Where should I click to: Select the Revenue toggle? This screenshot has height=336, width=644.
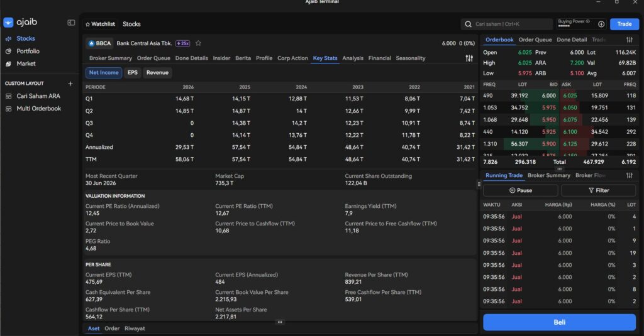(x=157, y=73)
